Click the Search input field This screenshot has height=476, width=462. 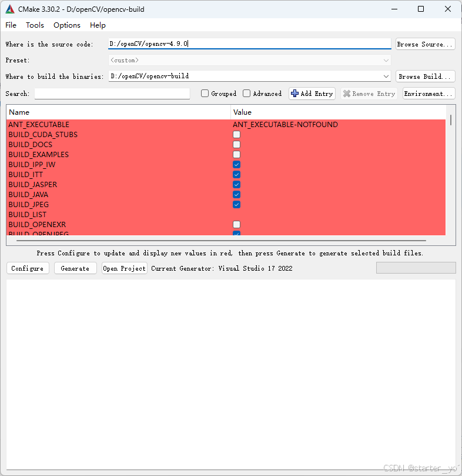point(112,94)
